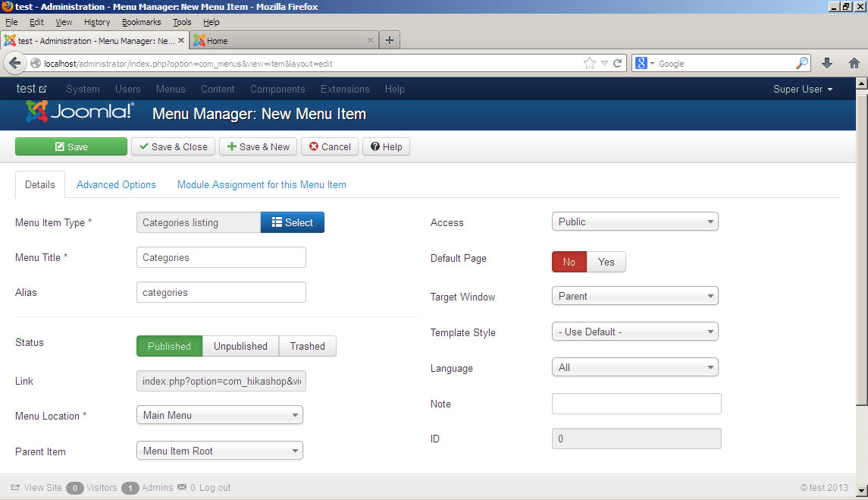The width and height of the screenshot is (868, 500).
Task: Close the Menu Manager browser tab
Action: pyautogui.click(x=181, y=40)
